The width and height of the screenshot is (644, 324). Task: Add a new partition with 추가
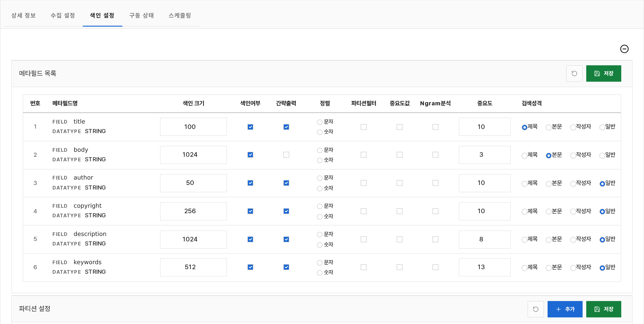pos(565,309)
